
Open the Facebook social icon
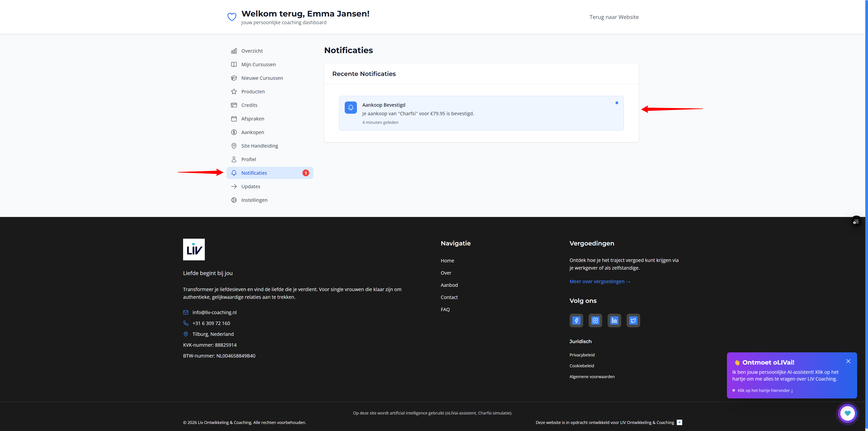pyautogui.click(x=576, y=320)
